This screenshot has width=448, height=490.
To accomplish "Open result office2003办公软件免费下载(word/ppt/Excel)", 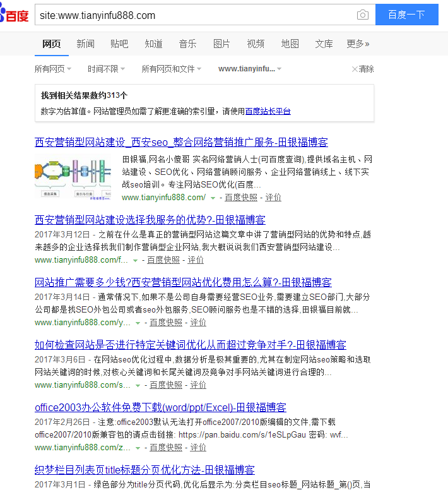I will [160, 407].
